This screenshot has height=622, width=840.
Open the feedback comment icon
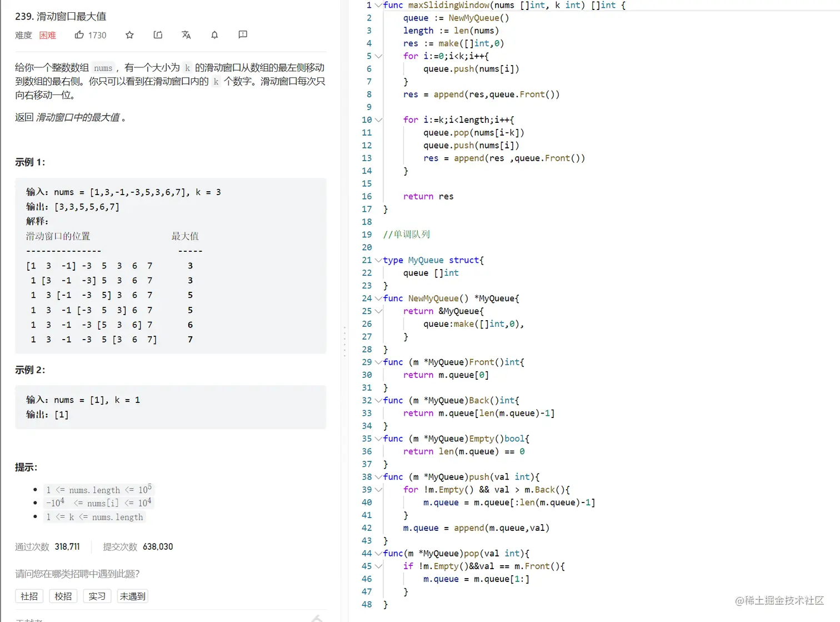pos(243,34)
